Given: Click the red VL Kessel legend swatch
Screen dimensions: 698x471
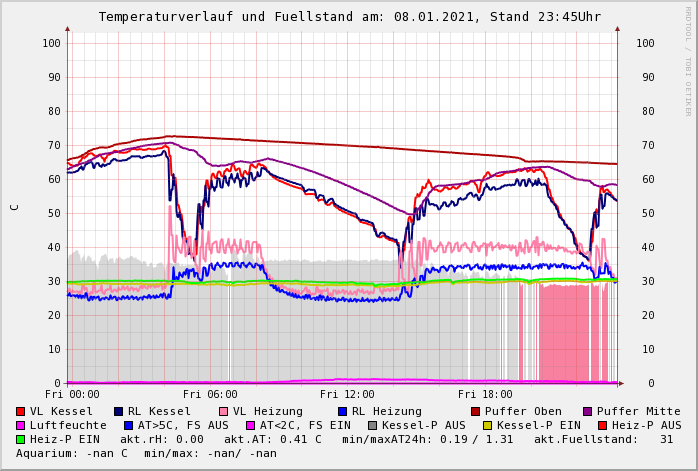Looking at the screenshot, I should [x=21, y=411].
